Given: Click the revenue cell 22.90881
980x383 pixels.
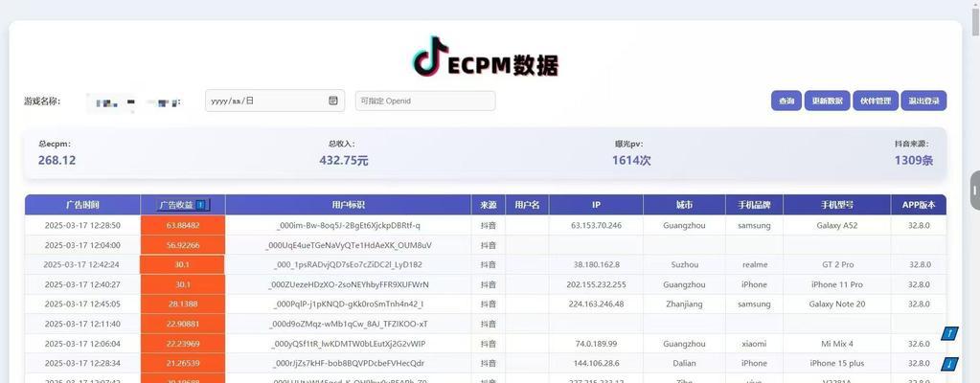Looking at the screenshot, I should (x=183, y=324).
